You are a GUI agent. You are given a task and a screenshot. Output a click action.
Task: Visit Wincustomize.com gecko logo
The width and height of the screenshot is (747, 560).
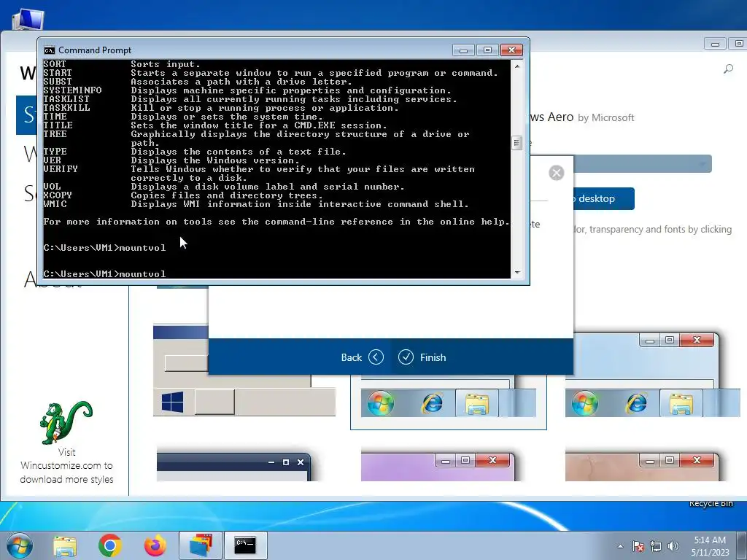66,422
